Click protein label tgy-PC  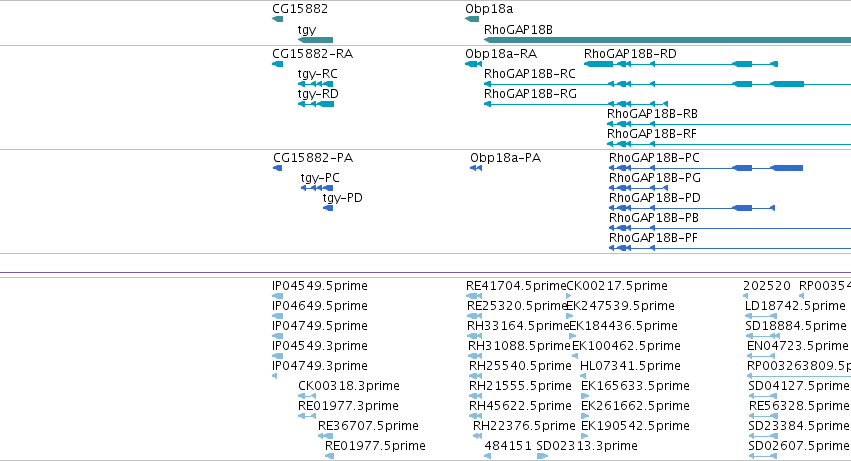[320, 179]
